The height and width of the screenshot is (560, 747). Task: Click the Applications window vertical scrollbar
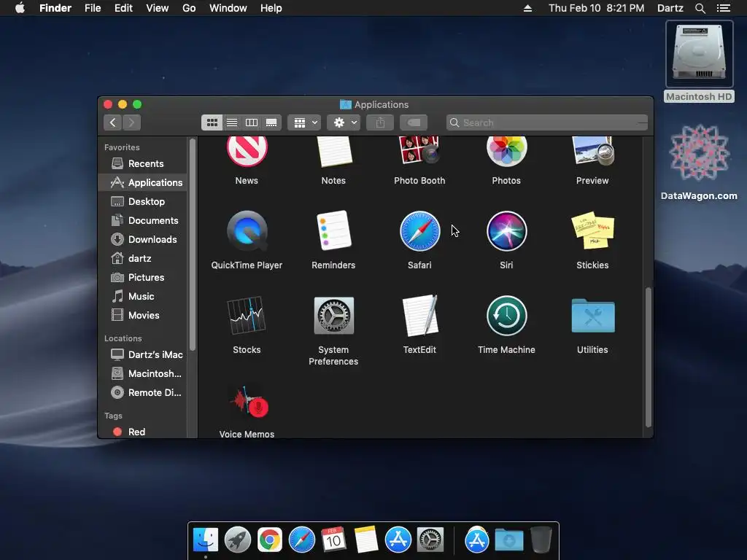tap(648, 357)
